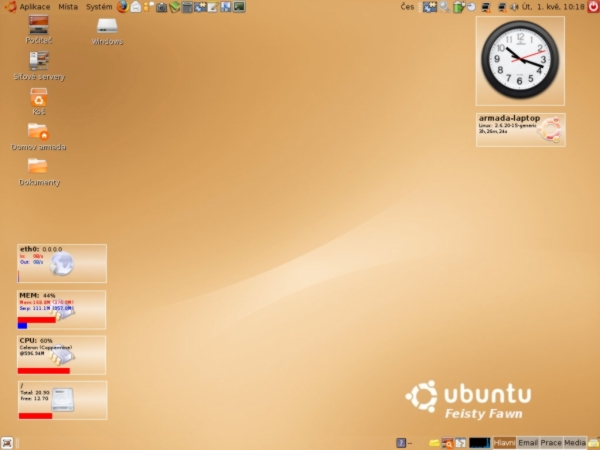Switch to the Media workspace

(x=574, y=443)
